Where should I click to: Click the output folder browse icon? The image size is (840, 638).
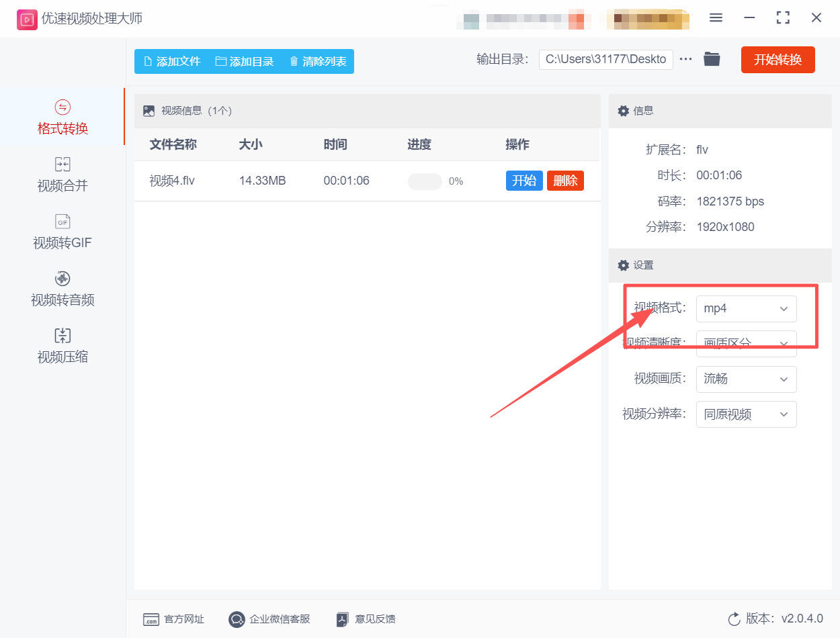pyautogui.click(x=712, y=59)
